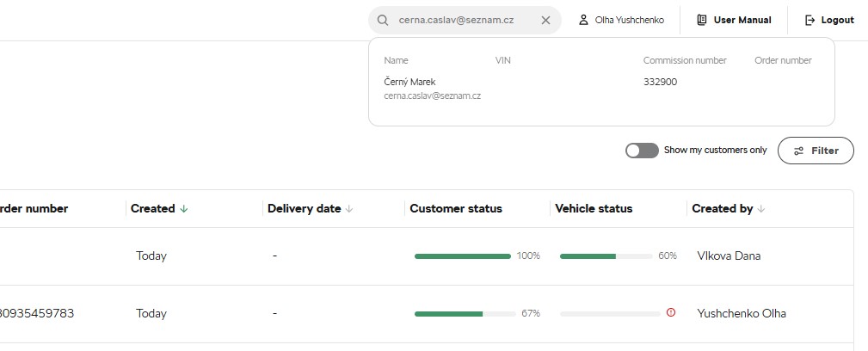Click the red vehicle status warning icon
Image resolution: width=868 pixels, height=351 pixels.
click(671, 313)
